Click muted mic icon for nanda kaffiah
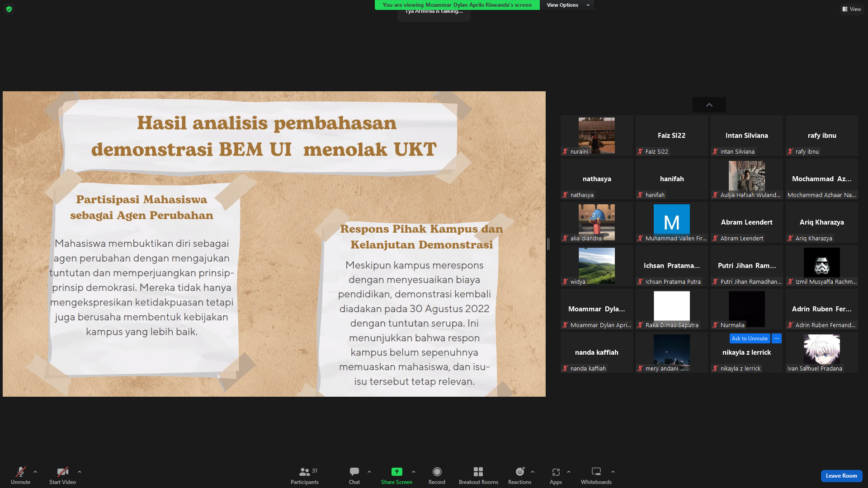The height and width of the screenshot is (488, 868). (x=565, y=369)
